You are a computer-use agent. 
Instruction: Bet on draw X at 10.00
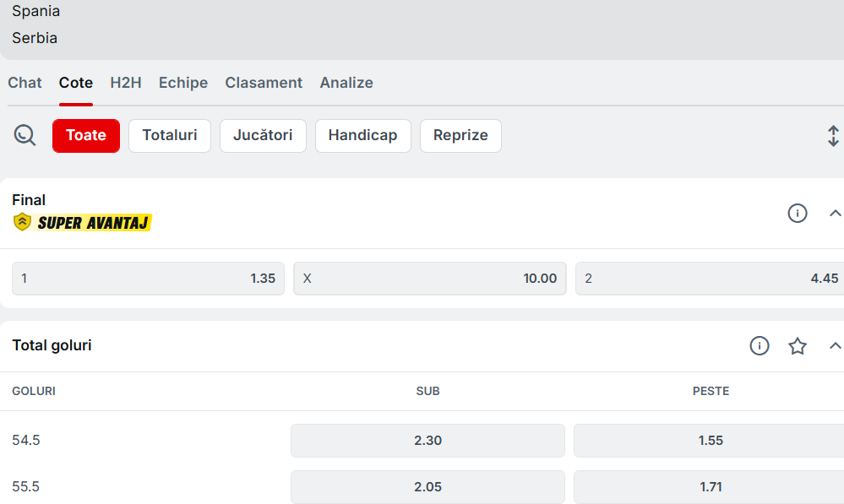coord(430,279)
